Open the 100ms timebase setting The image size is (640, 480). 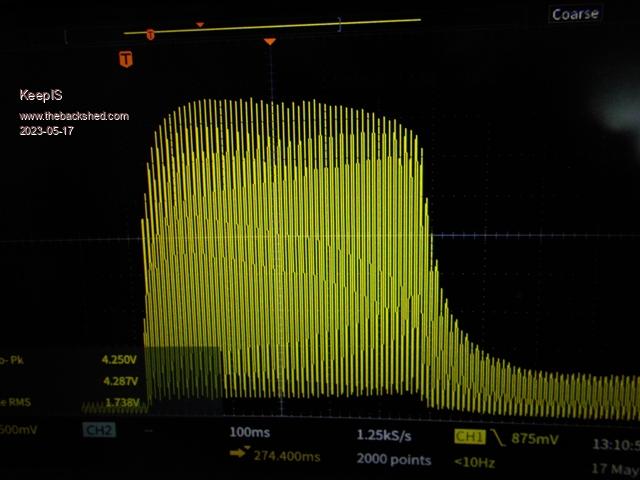(249, 433)
